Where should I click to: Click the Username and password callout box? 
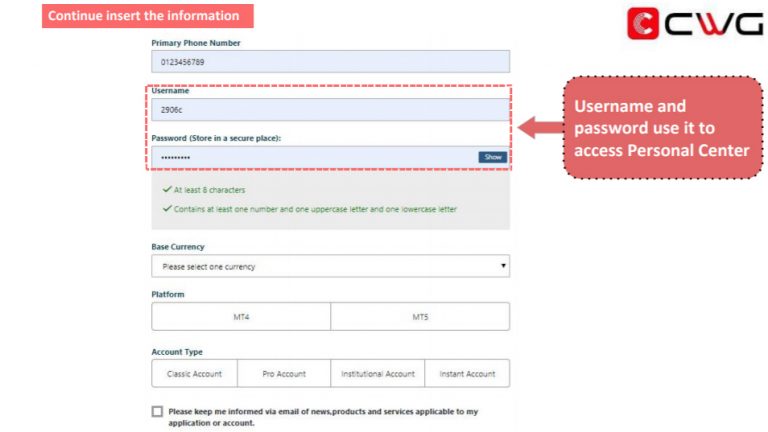662,127
